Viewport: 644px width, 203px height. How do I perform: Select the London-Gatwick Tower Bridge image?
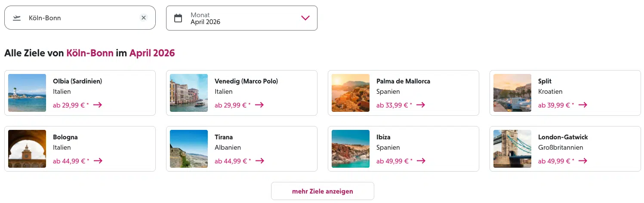pos(512,149)
